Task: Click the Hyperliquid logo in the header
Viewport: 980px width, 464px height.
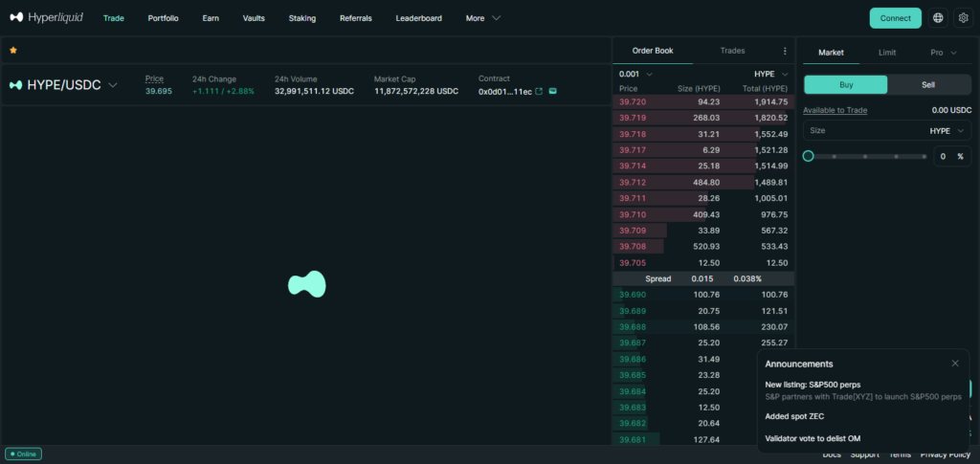Action: coord(48,17)
